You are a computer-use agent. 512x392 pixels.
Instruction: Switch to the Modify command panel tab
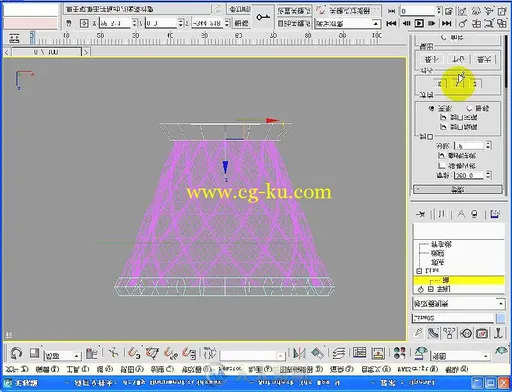click(433, 333)
